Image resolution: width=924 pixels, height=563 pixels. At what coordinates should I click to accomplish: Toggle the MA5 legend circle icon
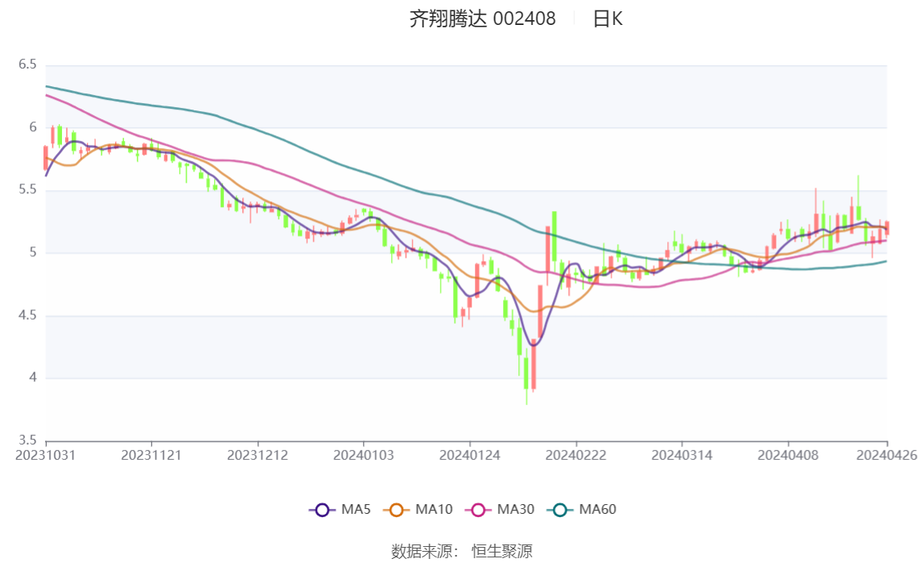(322, 509)
